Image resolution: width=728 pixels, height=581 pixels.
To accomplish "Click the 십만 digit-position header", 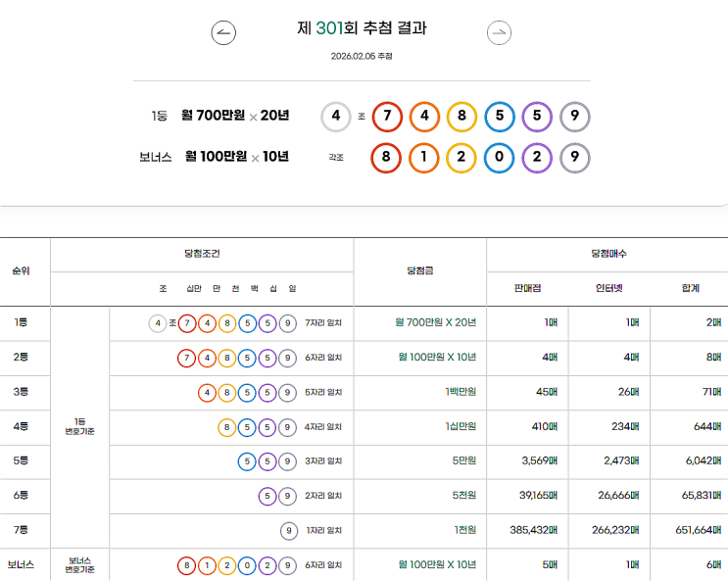I will (x=194, y=289).
